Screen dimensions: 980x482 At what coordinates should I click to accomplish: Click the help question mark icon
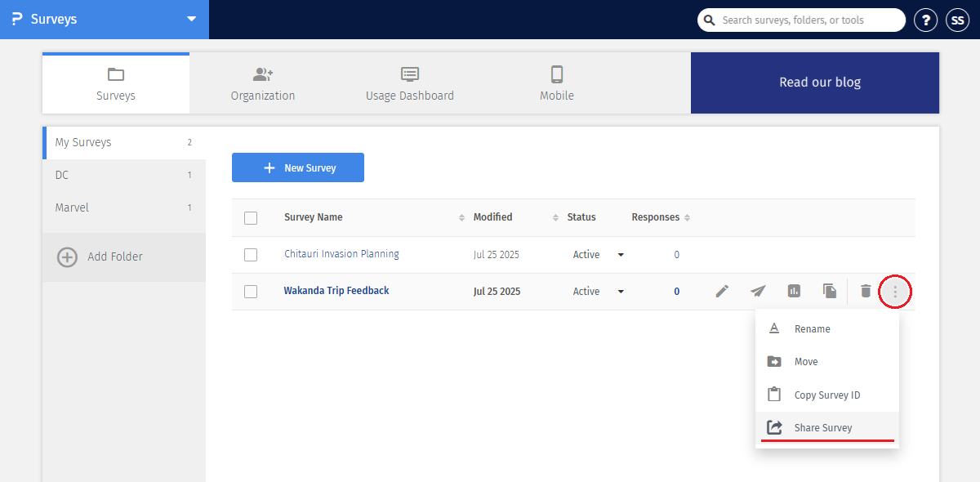point(925,20)
